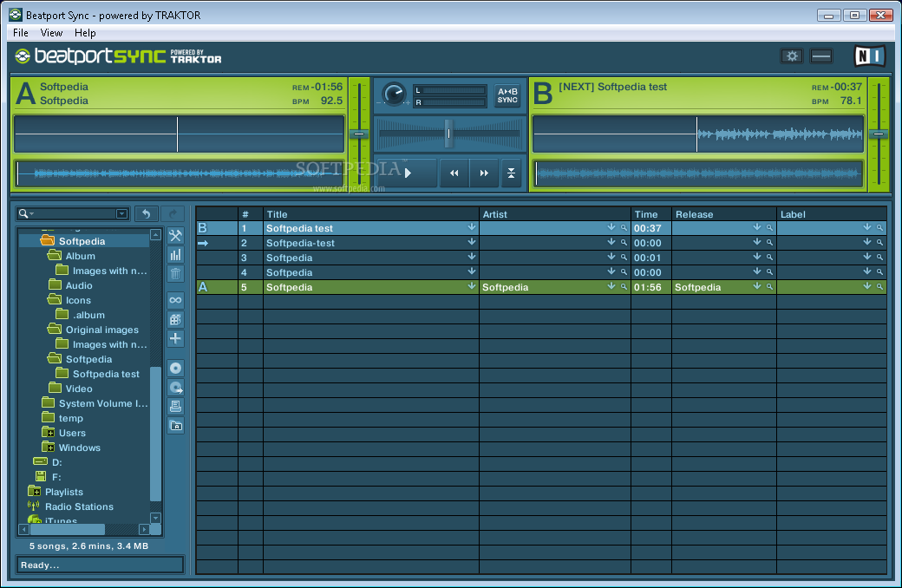Viewport: 902px width, 588px height.
Task: Click the disc with arrow export icon
Action: pyautogui.click(x=175, y=387)
